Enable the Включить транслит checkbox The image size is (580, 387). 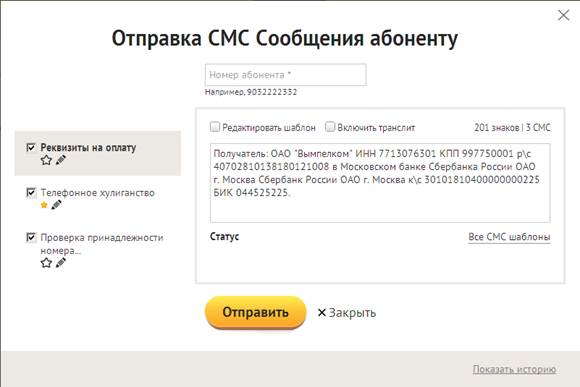click(330, 127)
